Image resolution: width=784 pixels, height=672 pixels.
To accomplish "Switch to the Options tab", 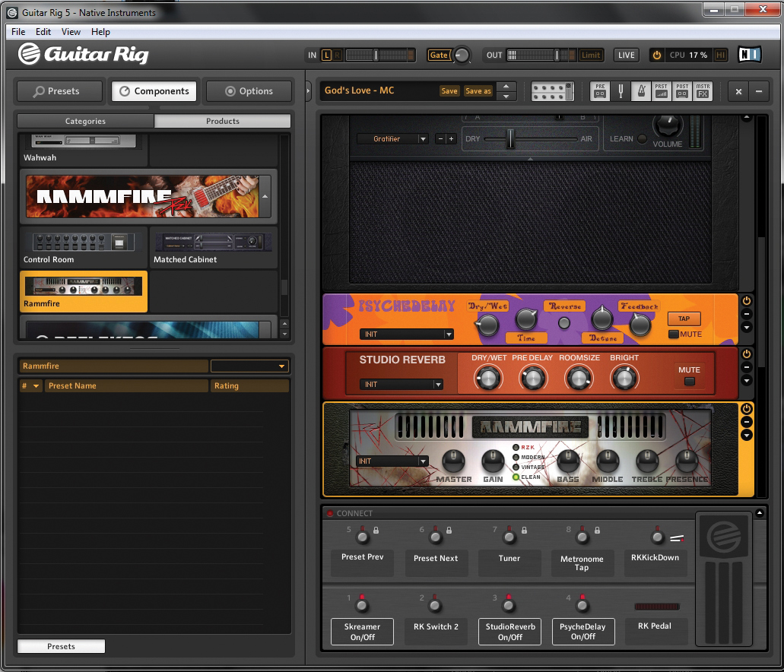I will (249, 91).
